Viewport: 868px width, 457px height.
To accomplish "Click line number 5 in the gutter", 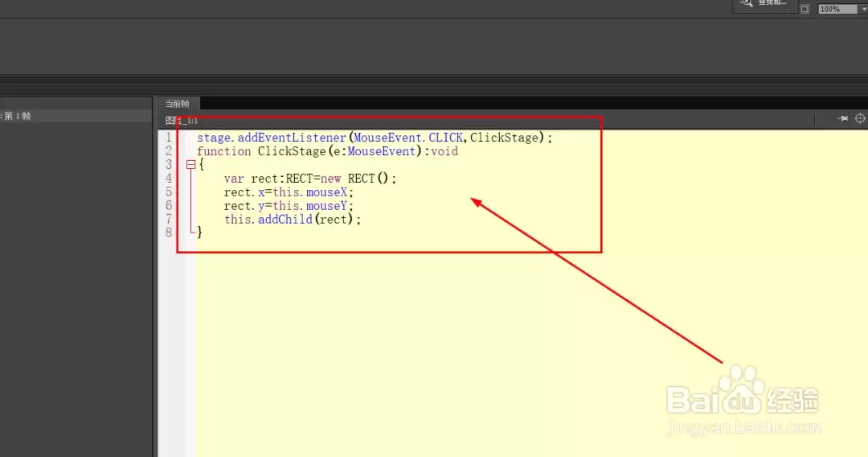I will [x=169, y=191].
